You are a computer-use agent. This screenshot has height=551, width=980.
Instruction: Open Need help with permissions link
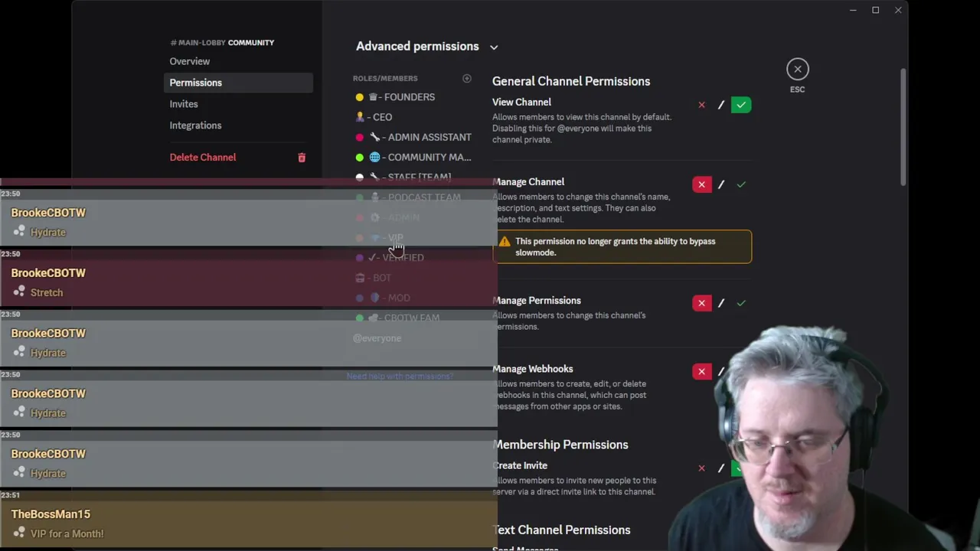400,377
